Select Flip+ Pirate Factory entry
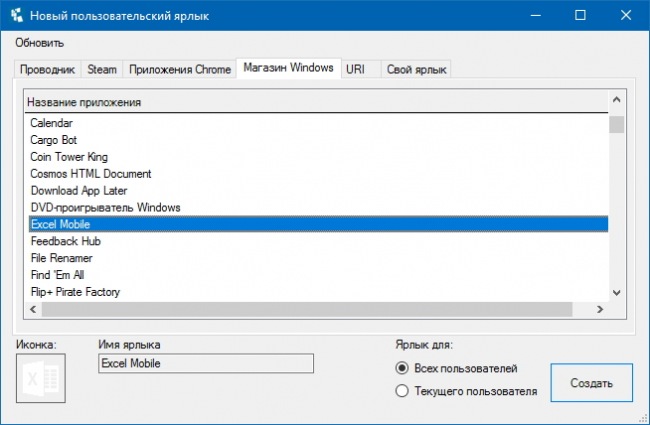Viewport: 650px width, 425px height. (x=318, y=292)
